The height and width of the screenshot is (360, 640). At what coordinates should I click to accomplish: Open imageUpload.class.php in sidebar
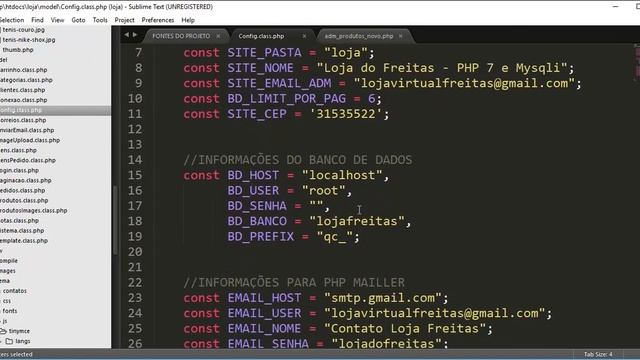pos(30,140)
